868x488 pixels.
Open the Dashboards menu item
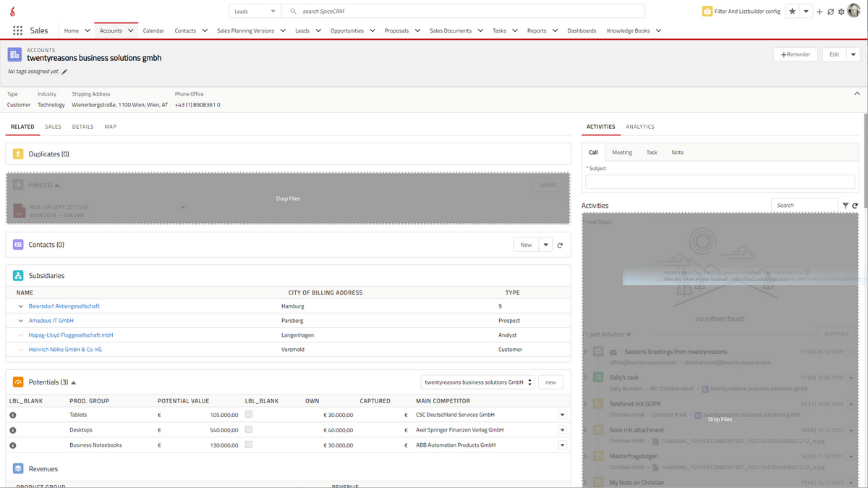[x=582, y=31]
